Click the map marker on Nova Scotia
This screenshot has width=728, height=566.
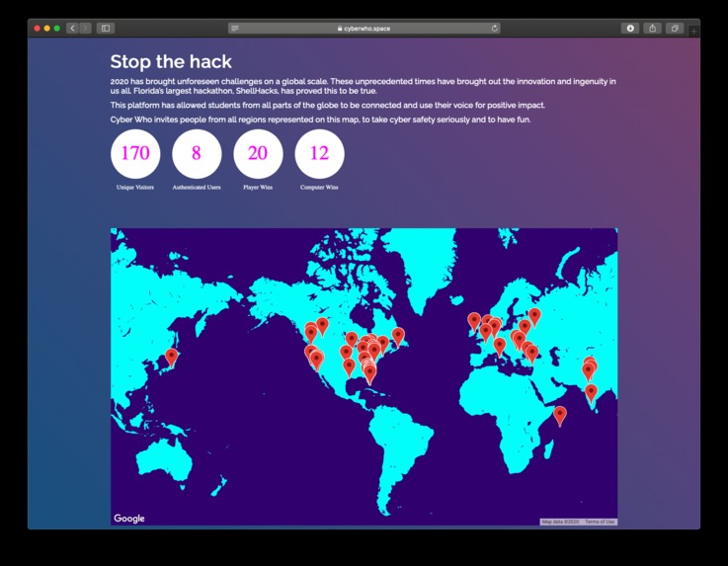click(398, 338)
